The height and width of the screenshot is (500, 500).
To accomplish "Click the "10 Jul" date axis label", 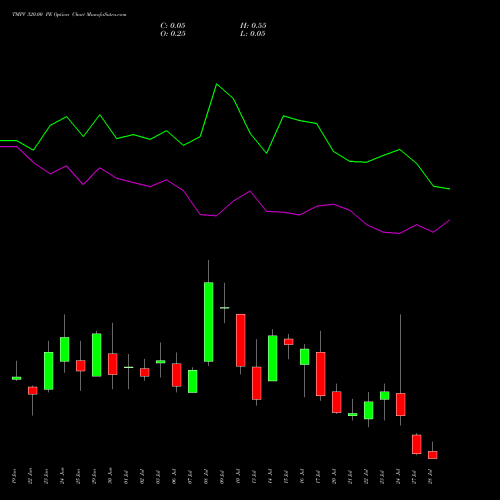I will (238, 477).
